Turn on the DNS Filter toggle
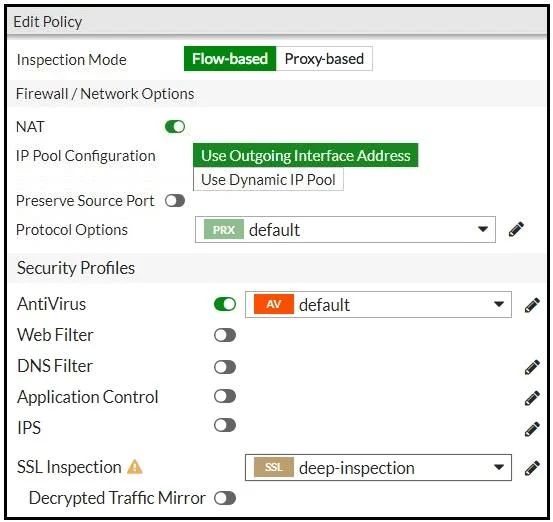 point(225,367)
